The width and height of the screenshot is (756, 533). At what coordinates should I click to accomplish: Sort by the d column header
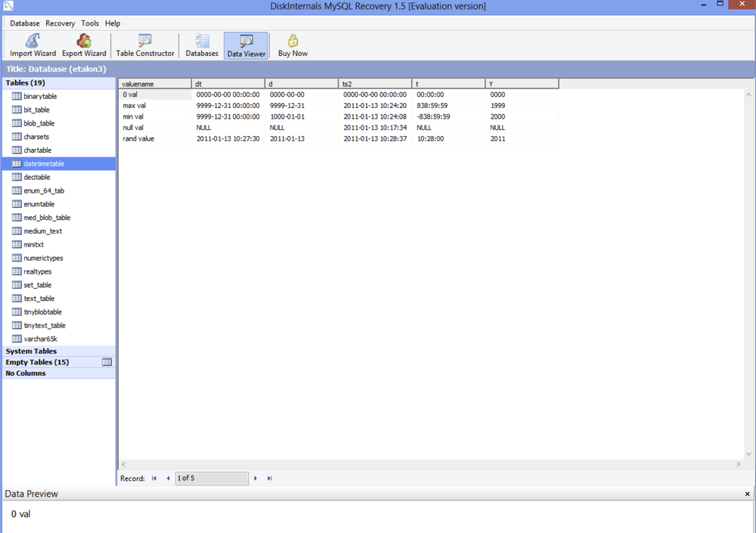pos(302,84)
